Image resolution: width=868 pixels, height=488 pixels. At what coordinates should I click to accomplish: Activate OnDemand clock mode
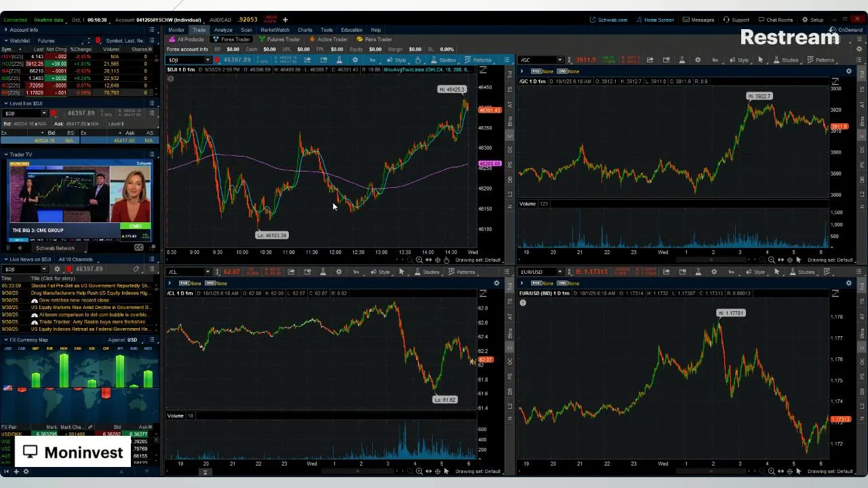(x=846, y=30)
